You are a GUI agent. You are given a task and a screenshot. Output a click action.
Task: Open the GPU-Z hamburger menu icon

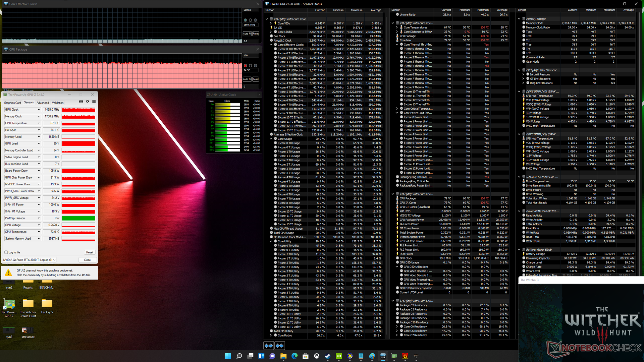[x=94, y=101]
